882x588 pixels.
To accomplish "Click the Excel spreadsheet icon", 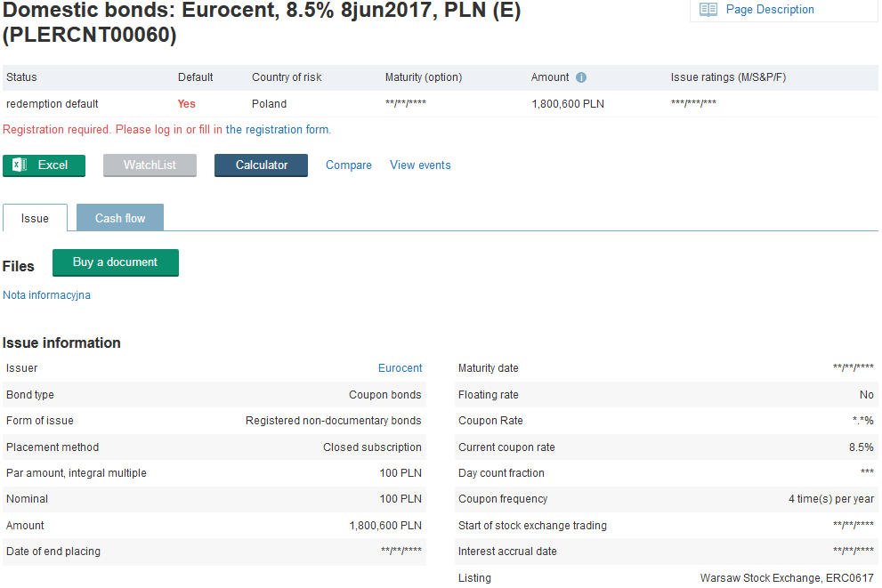I will coord(20,165).
